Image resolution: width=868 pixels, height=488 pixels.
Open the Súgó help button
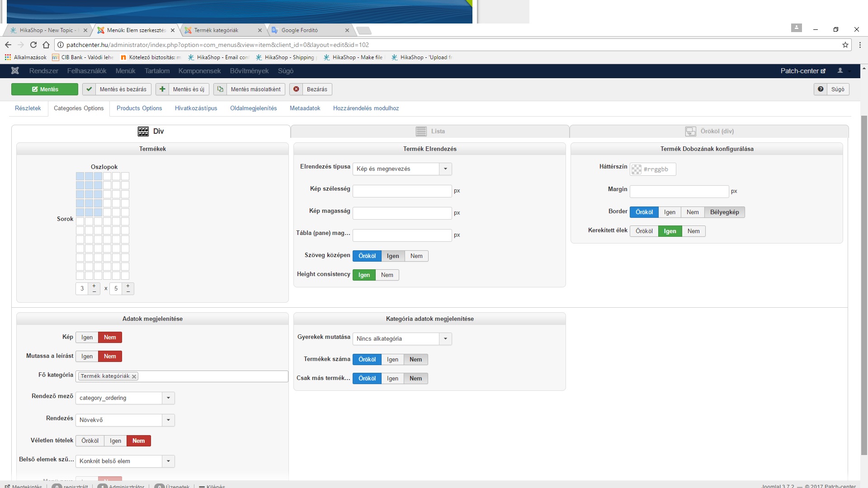coord(831,89)
